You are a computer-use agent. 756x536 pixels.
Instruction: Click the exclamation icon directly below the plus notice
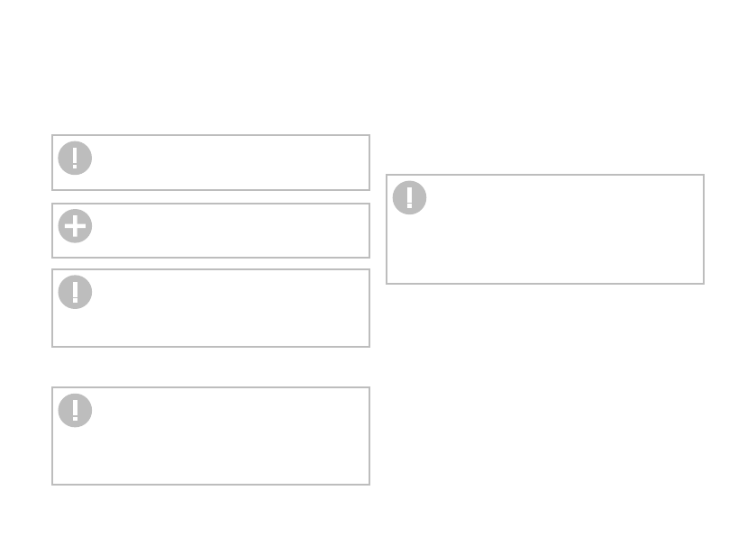75,292
